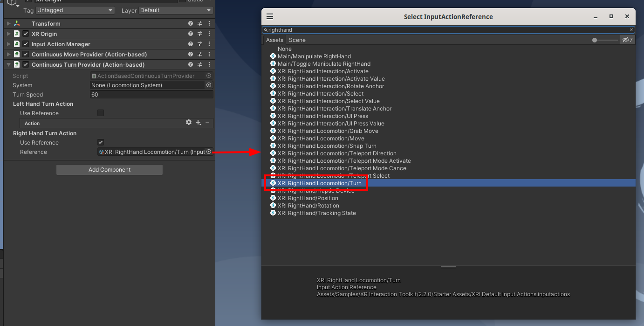
Task: Collapse the Continuous Turn Provider component foldout
Action: (x=8, y=65)
